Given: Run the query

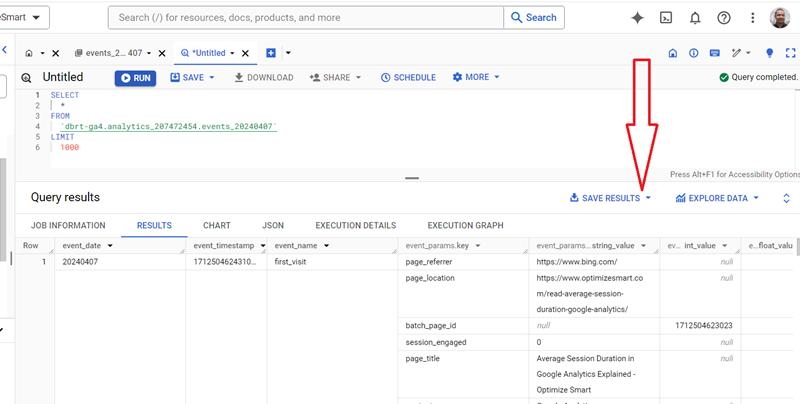Looking at the screenshot, I should tap(135, 78).
